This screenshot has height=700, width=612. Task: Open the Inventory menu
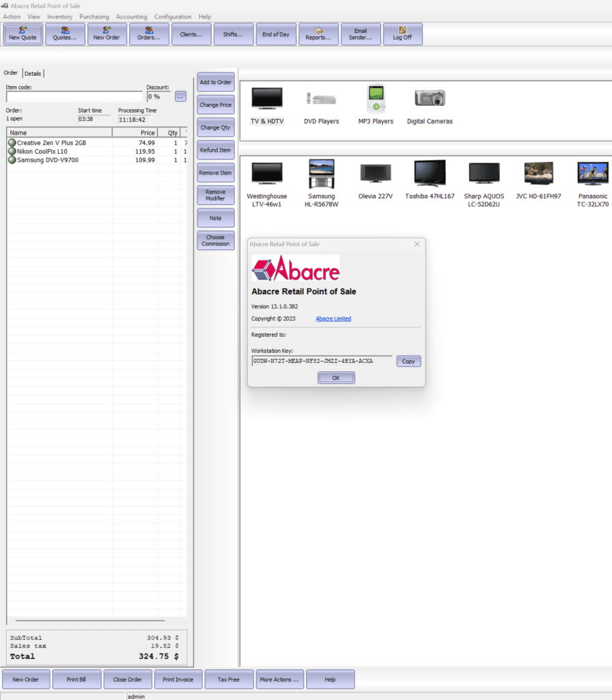click(x=59, y=16)
